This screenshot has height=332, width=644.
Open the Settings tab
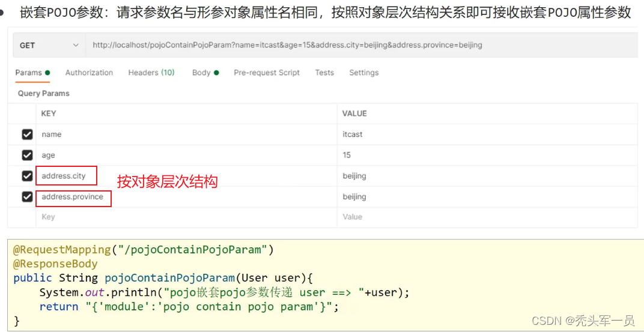tap(364, 73)
